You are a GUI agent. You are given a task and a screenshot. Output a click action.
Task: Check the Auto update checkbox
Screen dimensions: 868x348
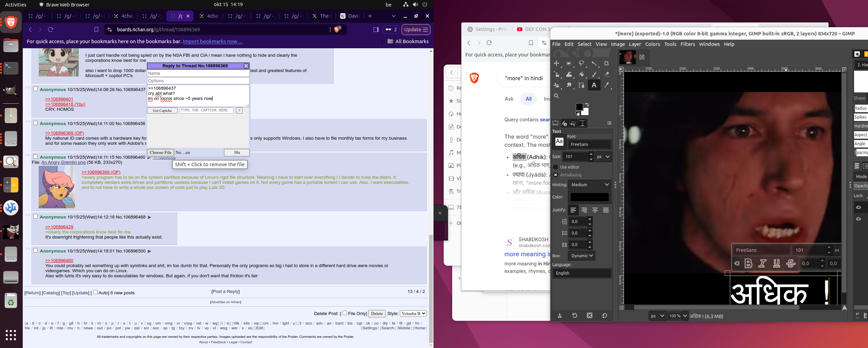96,292
